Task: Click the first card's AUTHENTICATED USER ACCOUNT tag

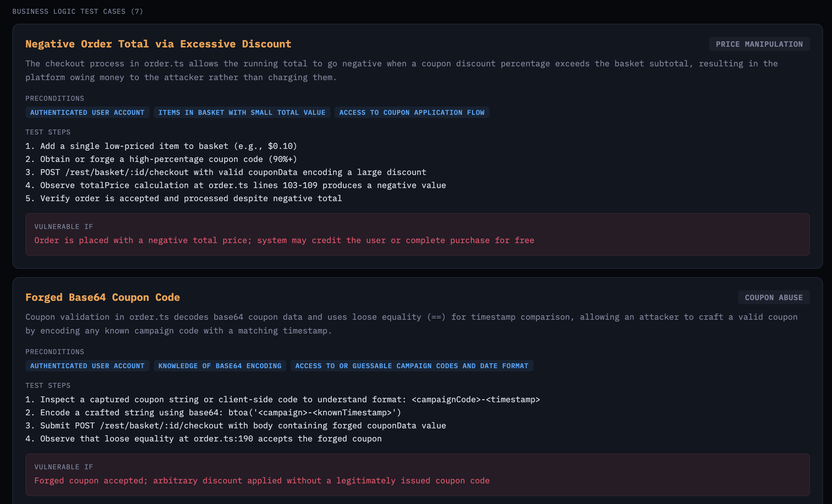Action: [87, 113]
